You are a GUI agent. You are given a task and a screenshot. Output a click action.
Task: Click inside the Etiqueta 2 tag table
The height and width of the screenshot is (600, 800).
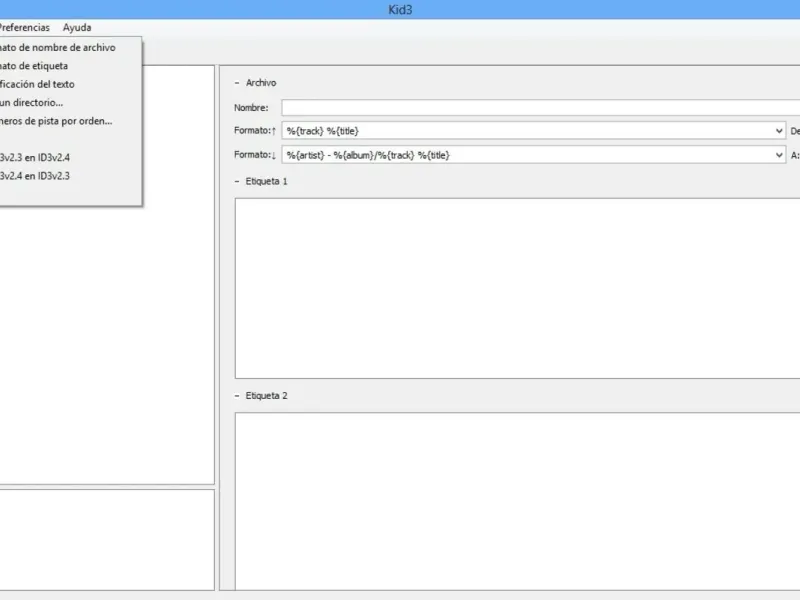[517, 501]
